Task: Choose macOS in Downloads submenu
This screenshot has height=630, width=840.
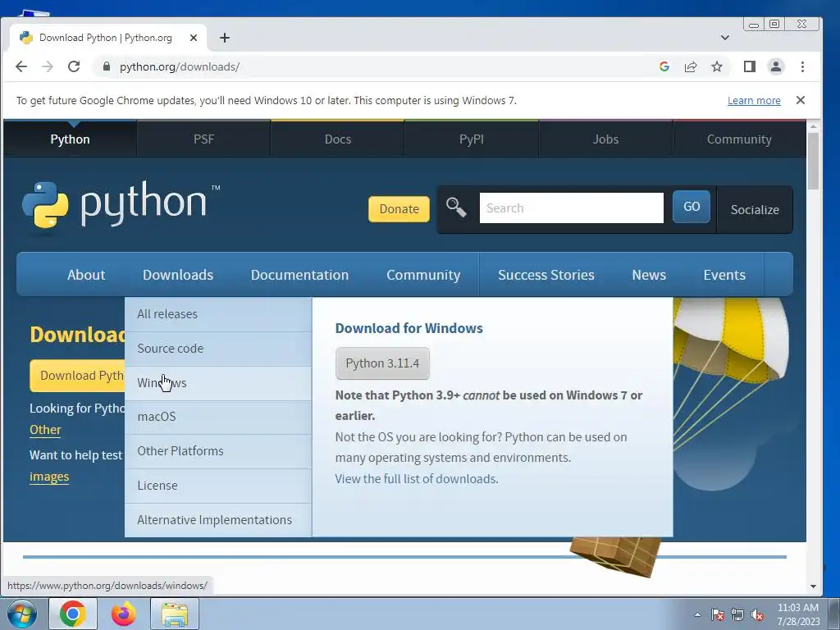Action: point(218,417)
